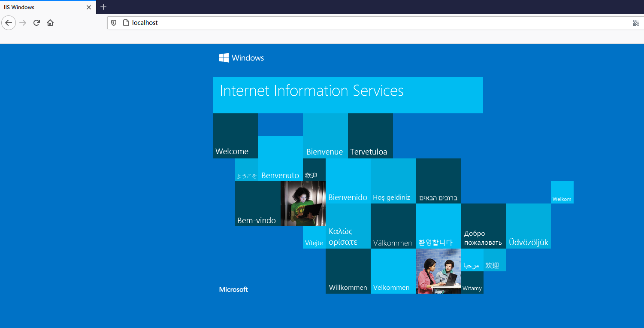
Task: Click the localhost address field
Action: click(x=375, y=23)
